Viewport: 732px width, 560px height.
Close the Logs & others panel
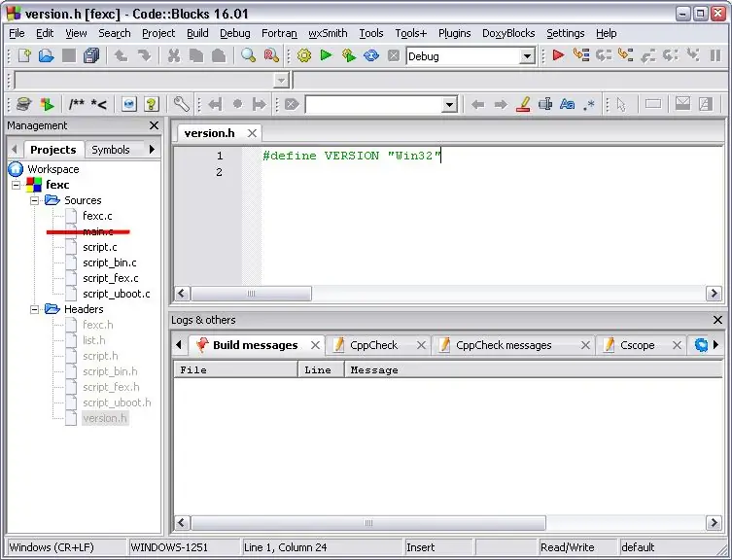717,320
